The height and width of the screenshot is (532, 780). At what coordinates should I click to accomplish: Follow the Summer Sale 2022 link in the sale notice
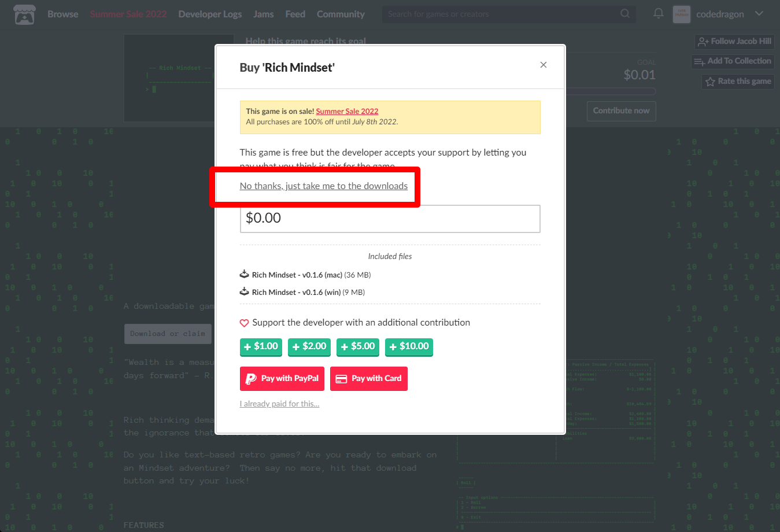point(347,111)
